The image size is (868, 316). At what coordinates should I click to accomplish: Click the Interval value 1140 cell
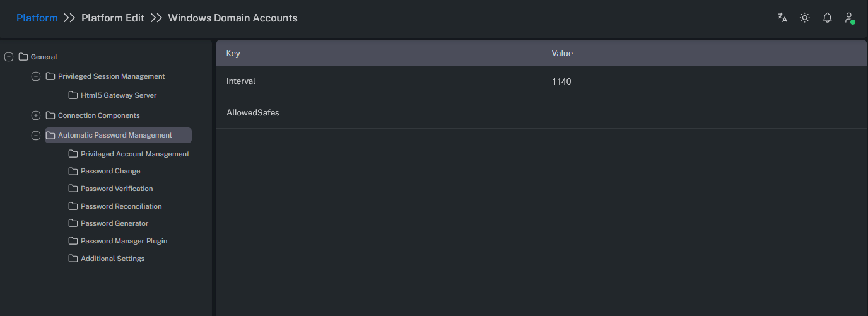(561, 81)
